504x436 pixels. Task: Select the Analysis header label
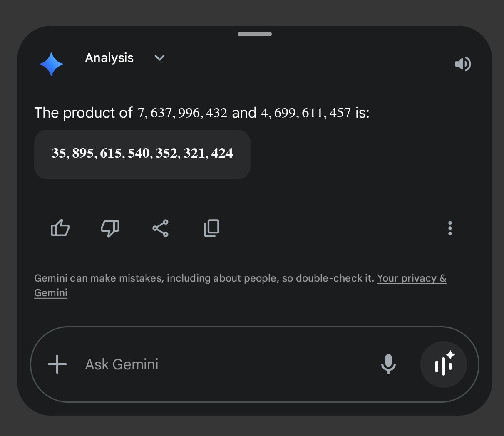(109, 58)
